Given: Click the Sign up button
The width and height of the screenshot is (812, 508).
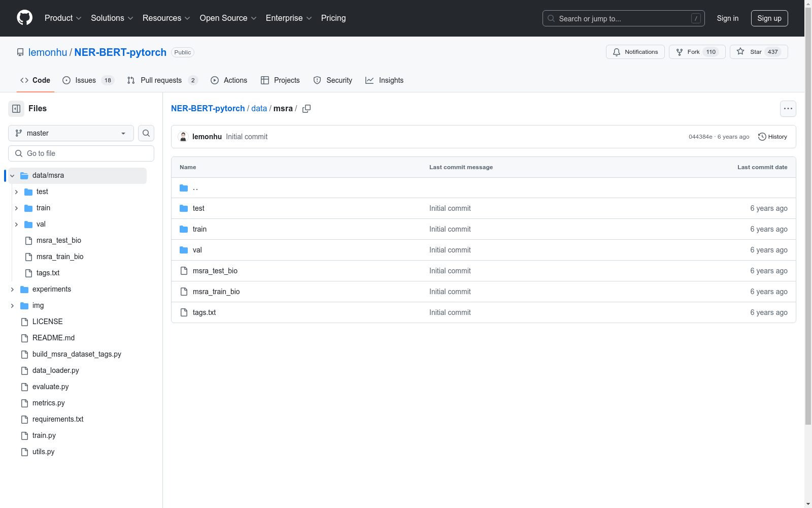Looking at the screenshot, I should [769, 18].
